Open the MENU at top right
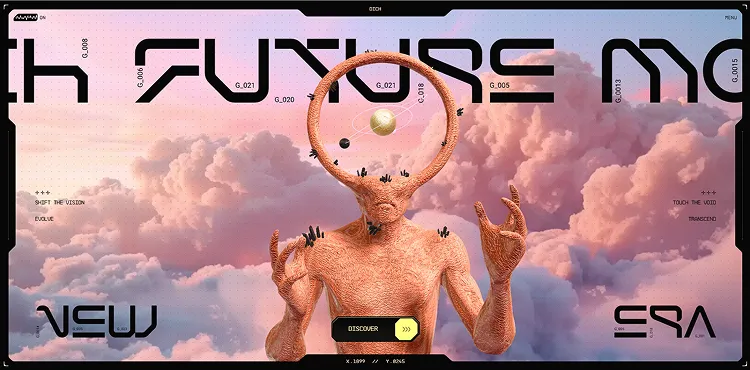The image size is (750, 370). 731,18
